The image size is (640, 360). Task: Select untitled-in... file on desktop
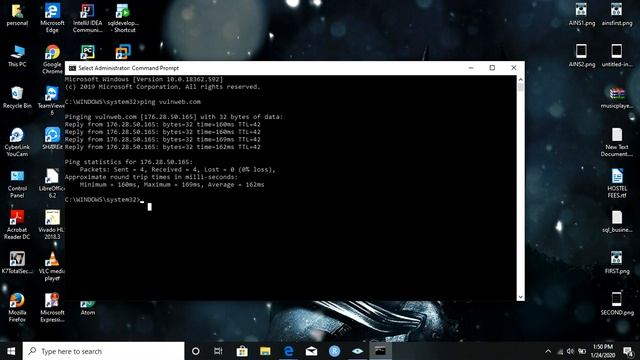(617, 56)
